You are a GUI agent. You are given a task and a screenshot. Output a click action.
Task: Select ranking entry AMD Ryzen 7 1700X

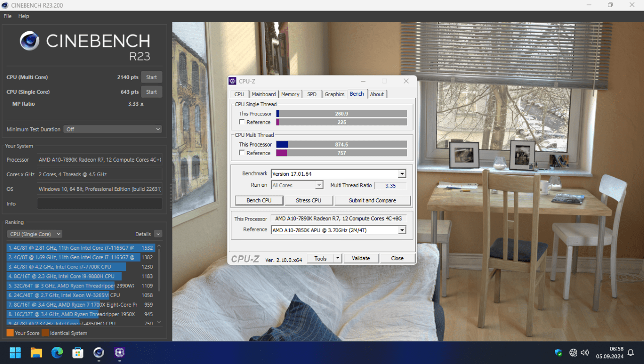(80, 305)
